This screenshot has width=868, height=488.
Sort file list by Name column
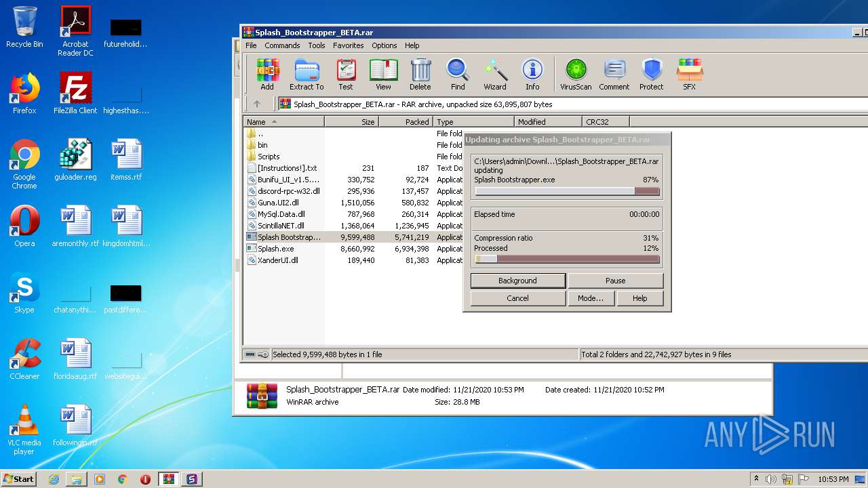pyautogui.click(x=283, y=122)
